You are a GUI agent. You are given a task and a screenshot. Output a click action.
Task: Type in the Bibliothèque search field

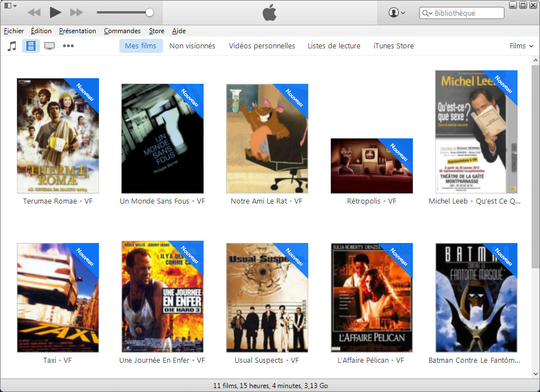point(468,13)
